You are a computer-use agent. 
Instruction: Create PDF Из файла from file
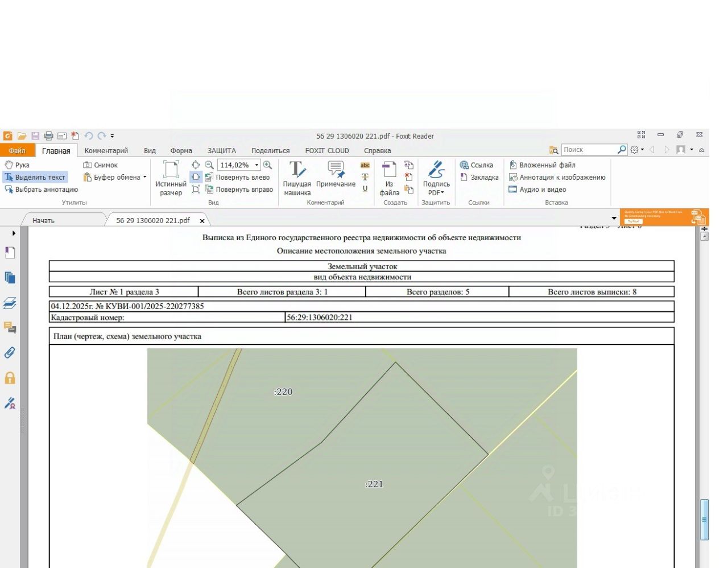[390, 178]
